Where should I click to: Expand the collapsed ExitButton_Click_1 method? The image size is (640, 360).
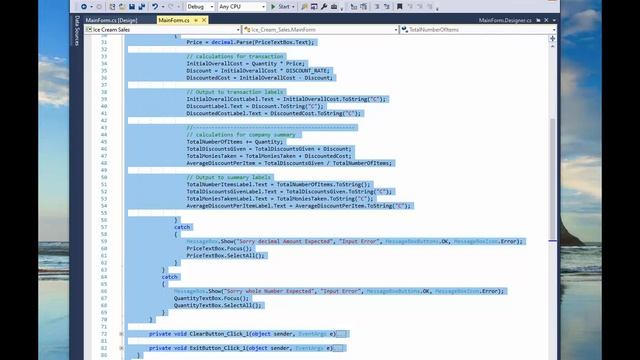pos(121,348)
